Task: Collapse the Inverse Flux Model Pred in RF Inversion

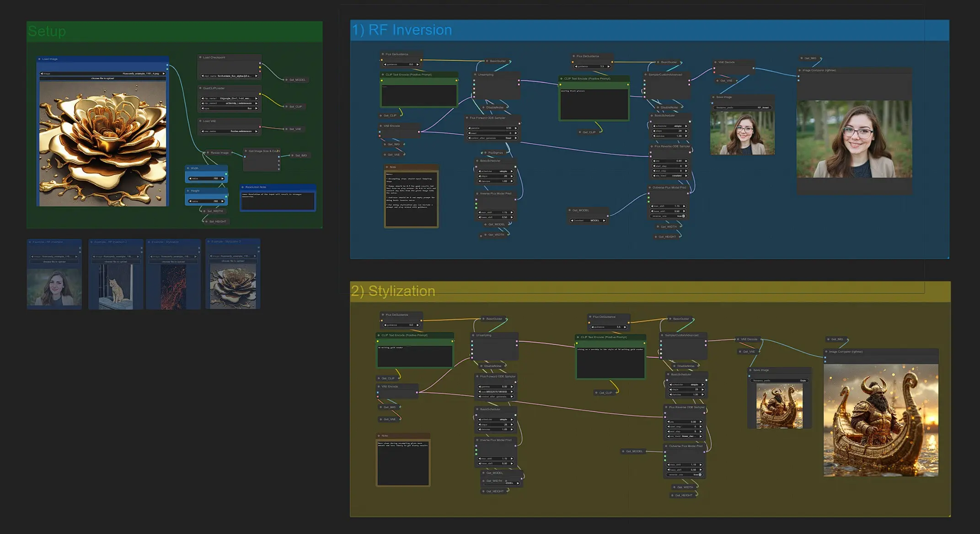Action: tap(477, 193)
